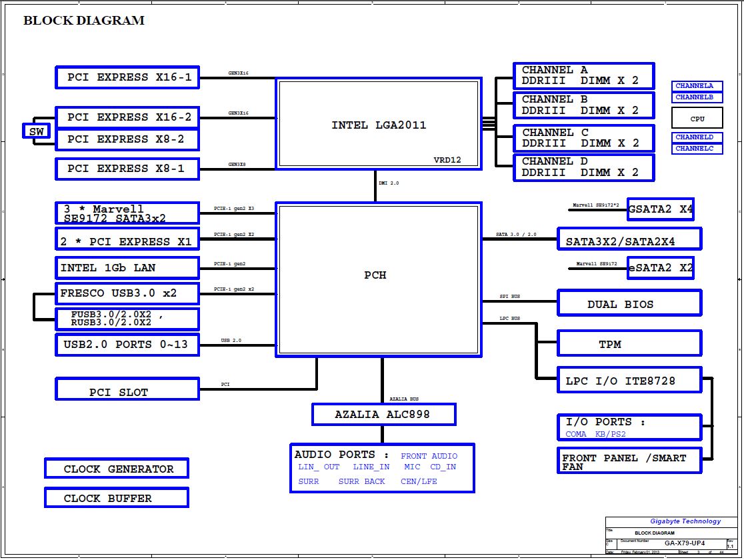Select the CLOCK GENERATOR box
This screenshot has width=744, height=560.
117,469
